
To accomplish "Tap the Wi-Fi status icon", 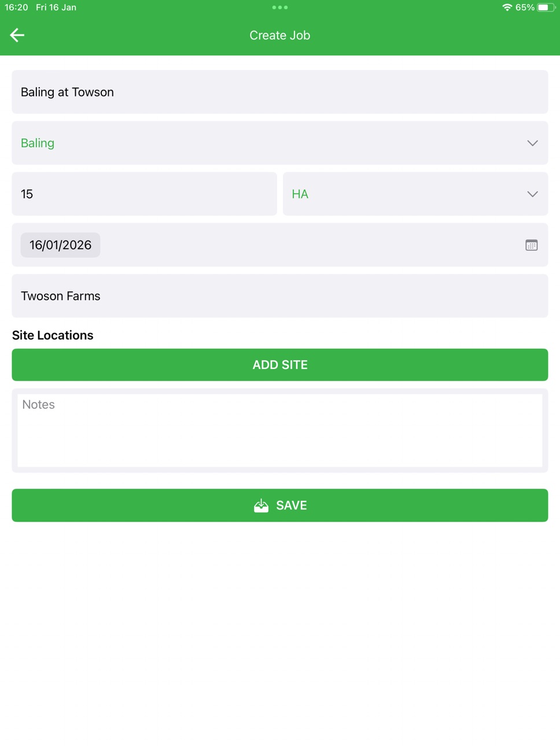I will [x=507, y=8].
